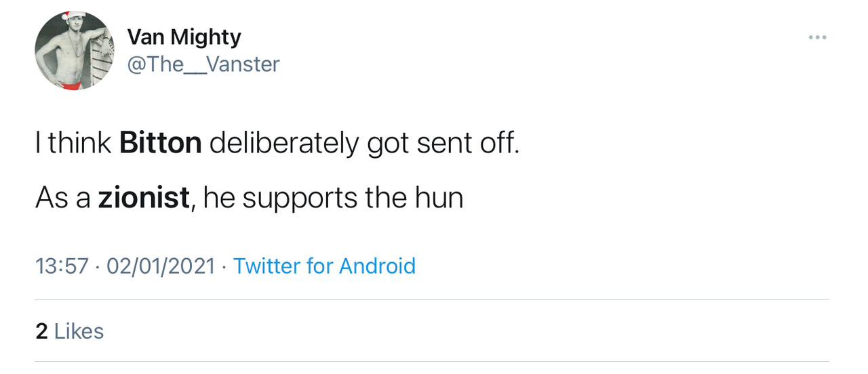Click the Santa hat on the avatar
The width and height of the screenshot is (868, 374).
pos(69,16)
